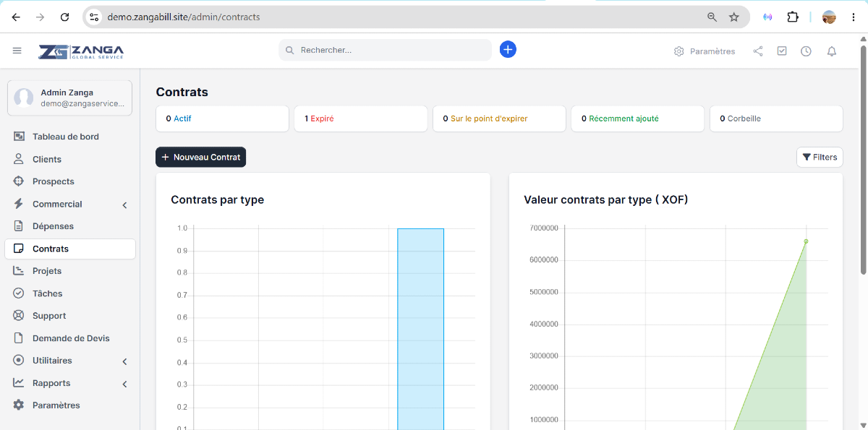Click the Admin Zanga avatar
Image resolution: width=868 pixels, height=430 pixels.
(24, 98)
